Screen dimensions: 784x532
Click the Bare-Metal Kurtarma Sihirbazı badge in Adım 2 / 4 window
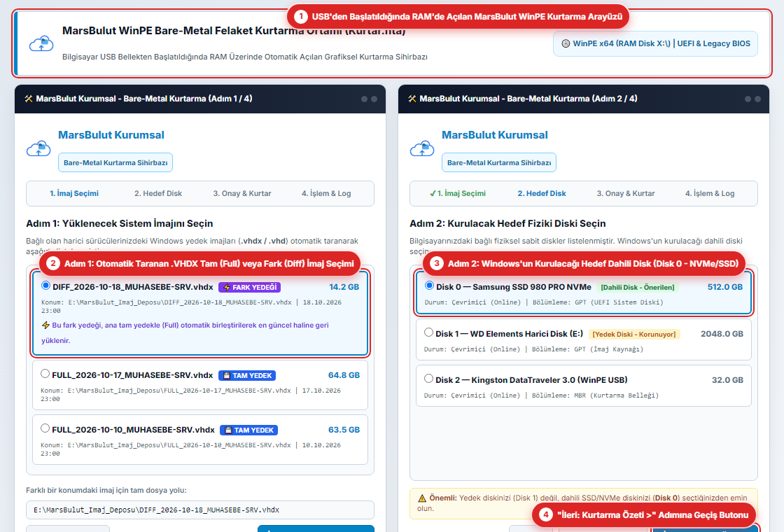[x=499, y=162]
